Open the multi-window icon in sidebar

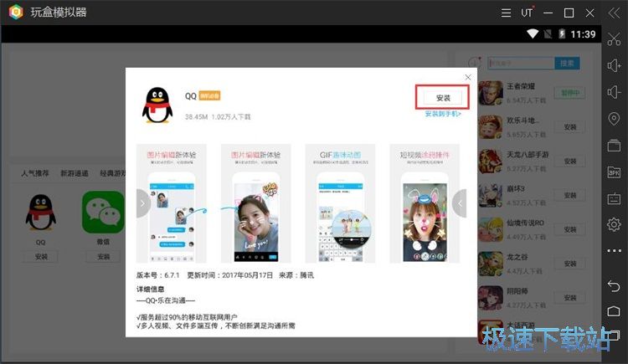pos(614,145)
